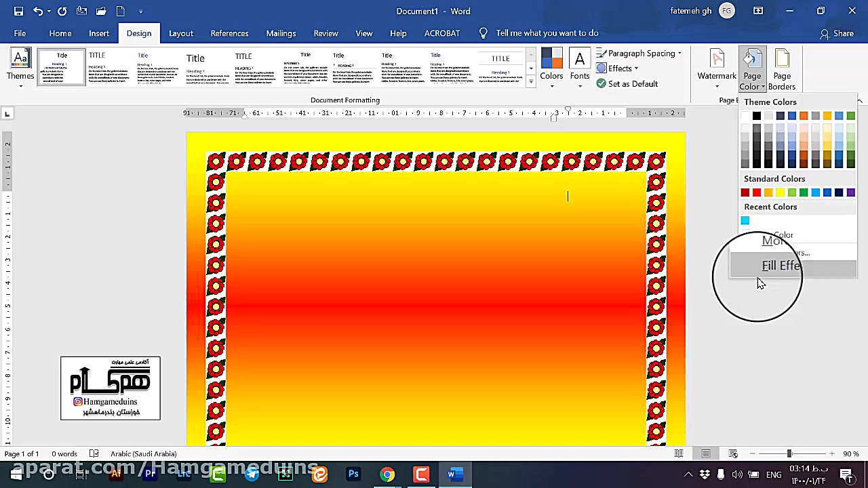Go to the View tab

coord(364,33)
